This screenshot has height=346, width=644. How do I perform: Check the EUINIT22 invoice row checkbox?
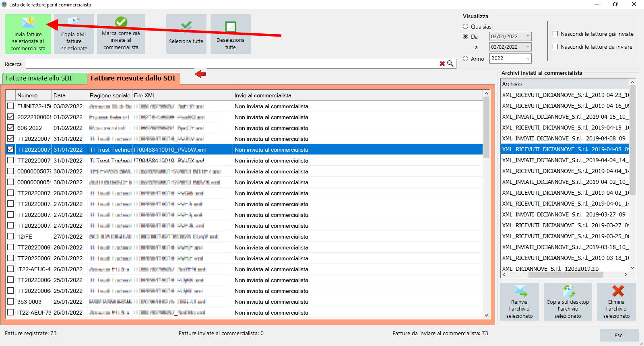click(10, 106)
